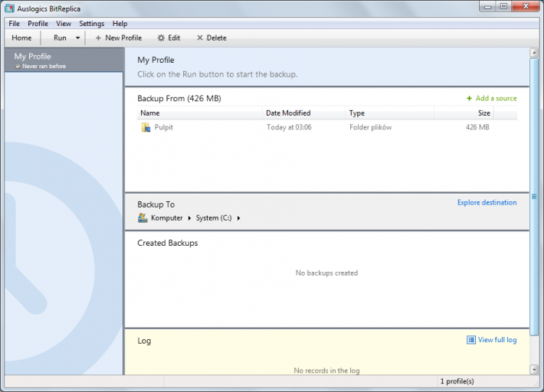The image size is (544, 392).
Task: Click System (C:) in the destination path
Action: 214,218
